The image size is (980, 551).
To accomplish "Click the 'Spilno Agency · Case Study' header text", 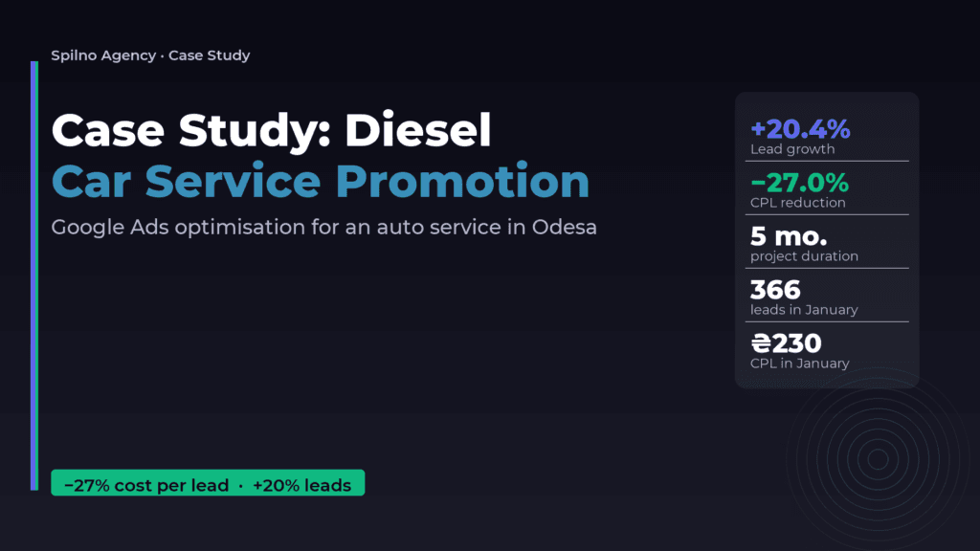I will [150, 55].
